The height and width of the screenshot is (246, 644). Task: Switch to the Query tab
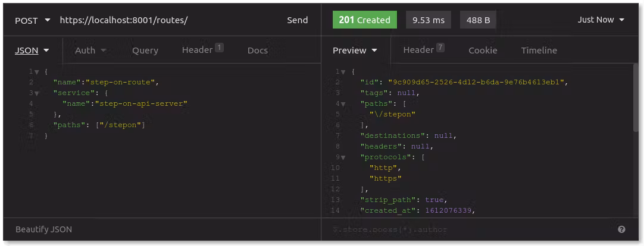tap(145, 51)
